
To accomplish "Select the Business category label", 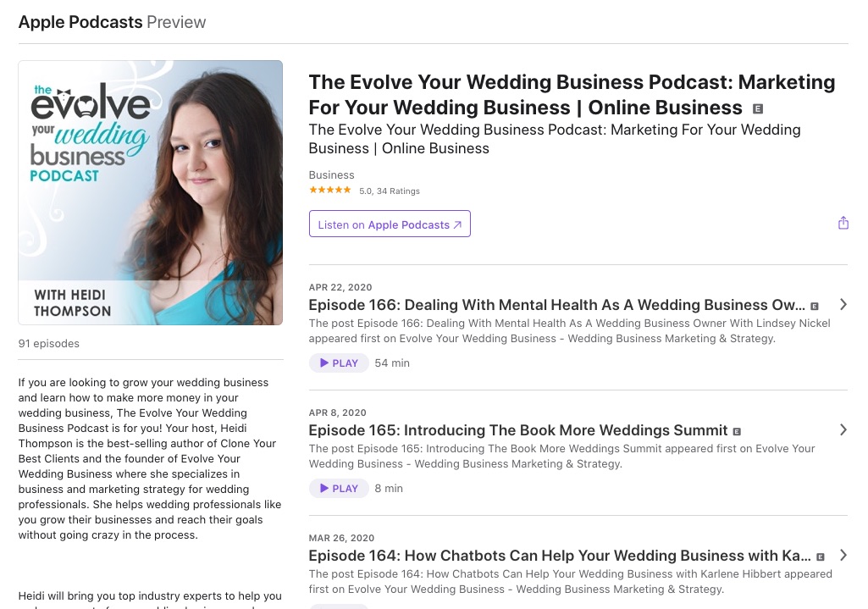I will 332,175.
